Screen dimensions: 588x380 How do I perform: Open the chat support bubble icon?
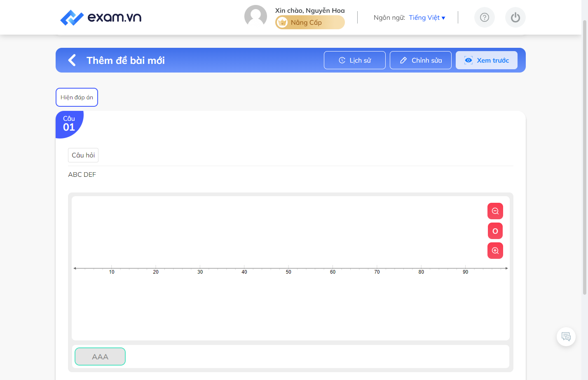click(x=566, y=337)
